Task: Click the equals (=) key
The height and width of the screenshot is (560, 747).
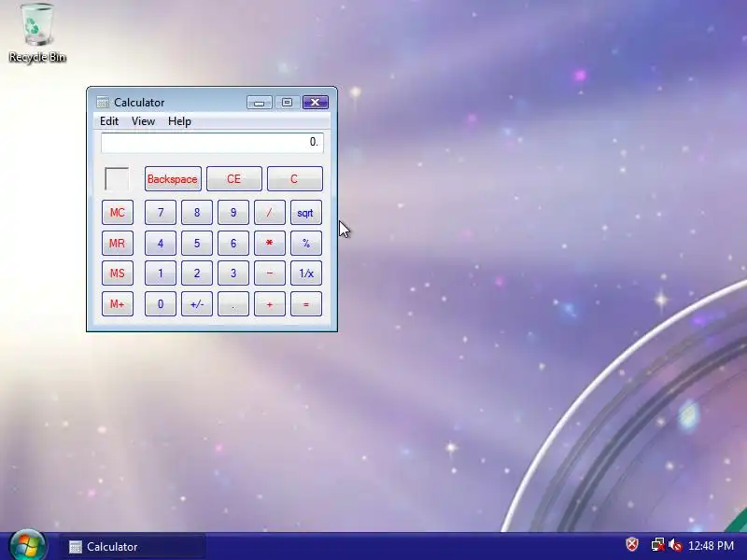Action: 306,304
